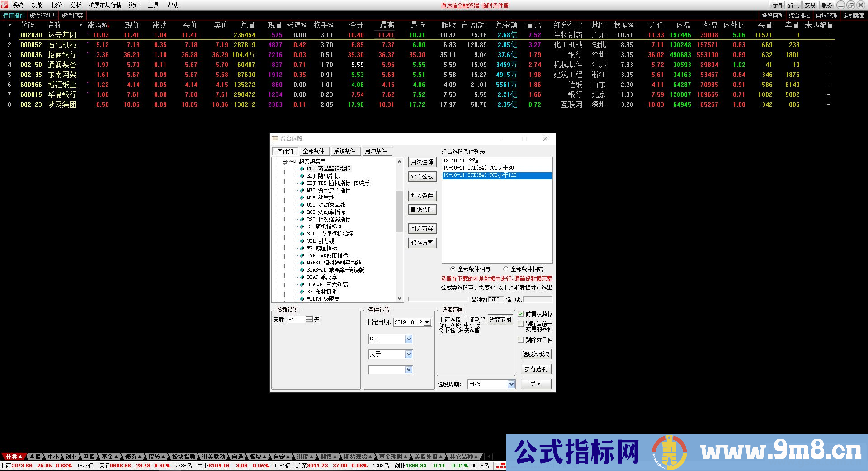Open the 扩展市场行情 menu
The width and height of the screenshot is (868, 471).
click(x=105, y=5)
